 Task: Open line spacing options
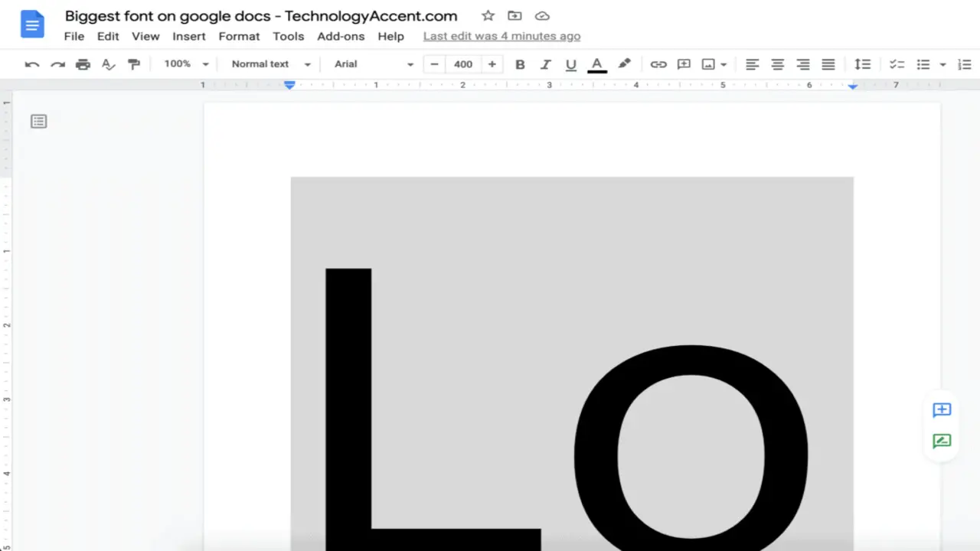tap(863, 64)
